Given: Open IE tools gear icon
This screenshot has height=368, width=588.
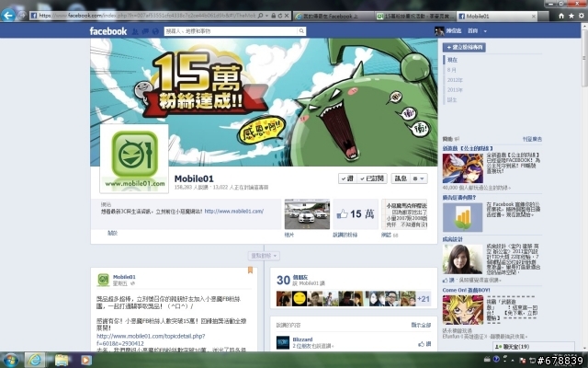Looking at the screenshot, I should [582, 16].
